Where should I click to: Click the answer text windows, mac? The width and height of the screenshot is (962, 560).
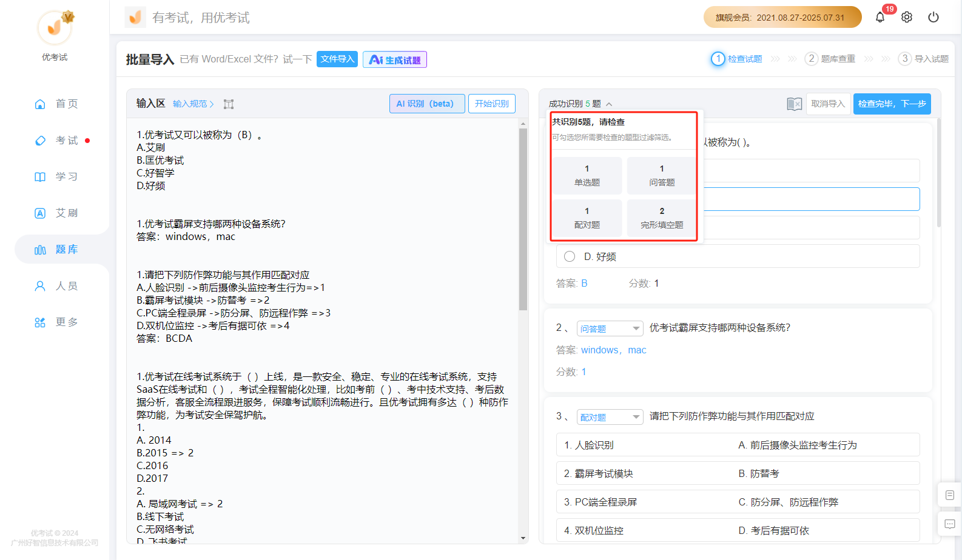[613, 350]
